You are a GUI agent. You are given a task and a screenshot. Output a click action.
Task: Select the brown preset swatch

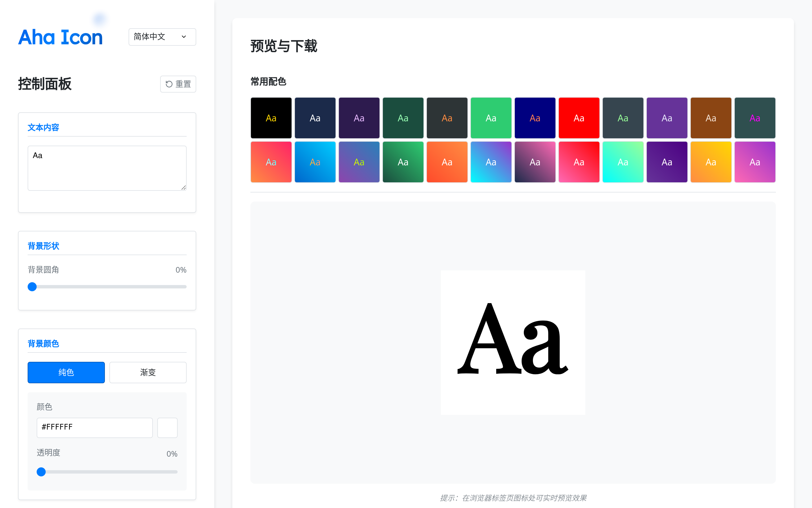pyautogui.click(x=711, y=118)
